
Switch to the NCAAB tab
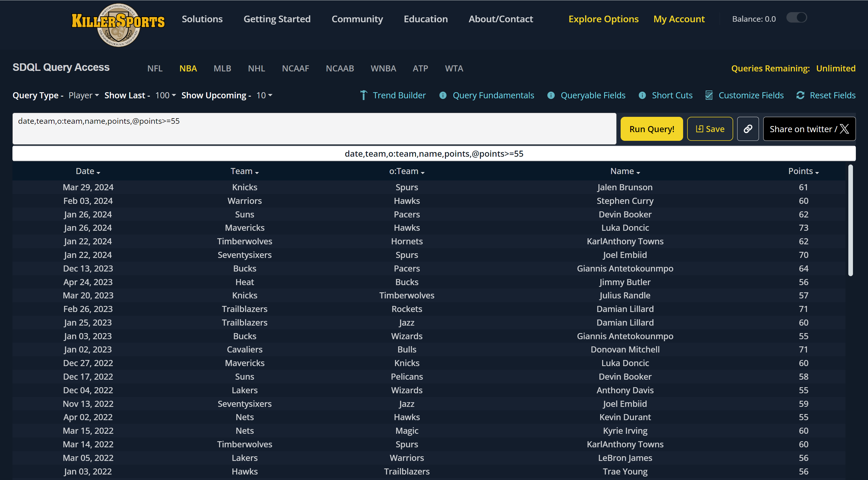[340, 68]
